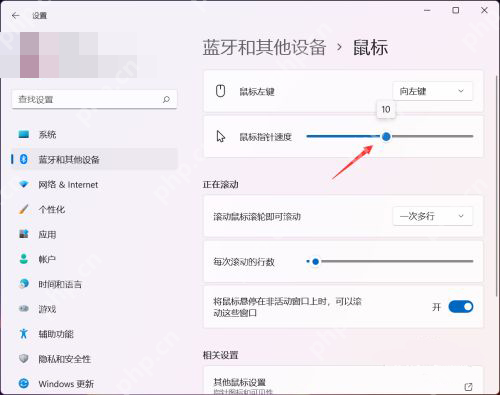Click the network Wi-Fi icon
Viewport: 500px width, 395px height.
[x=24, y=184]
